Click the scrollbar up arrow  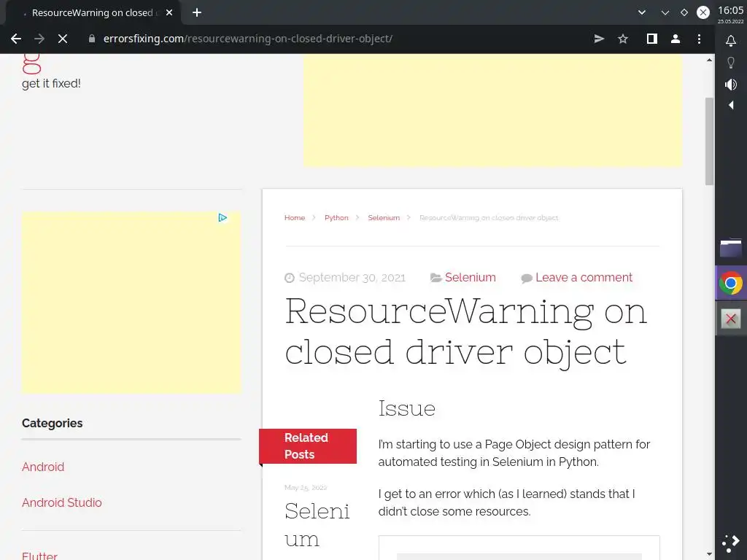(709, 60)
